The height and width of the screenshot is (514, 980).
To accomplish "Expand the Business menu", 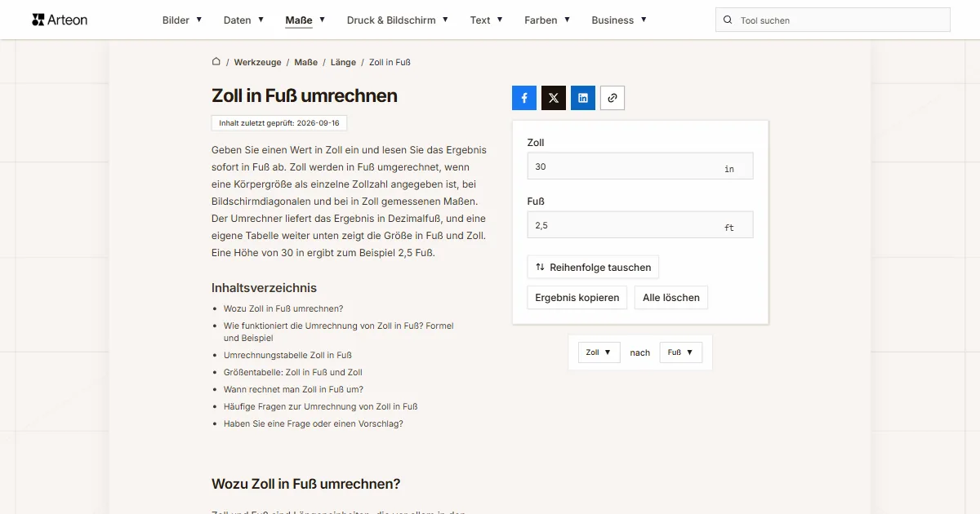I will (x=619, y=20).
